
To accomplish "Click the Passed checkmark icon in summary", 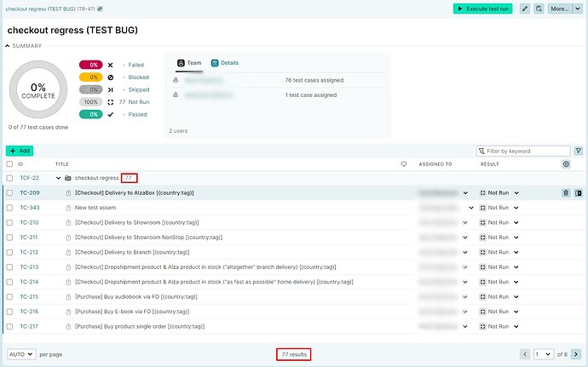I will (110, 114).
